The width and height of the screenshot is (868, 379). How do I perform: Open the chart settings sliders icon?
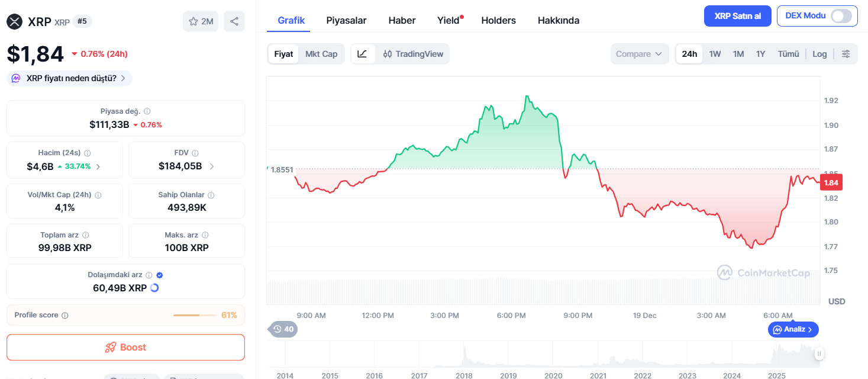[x=846, y=54]
